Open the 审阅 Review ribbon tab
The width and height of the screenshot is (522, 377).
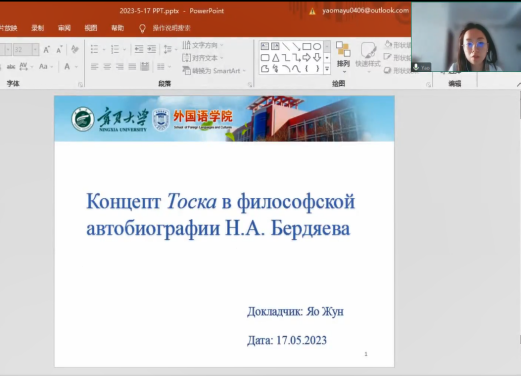point(64,28)
